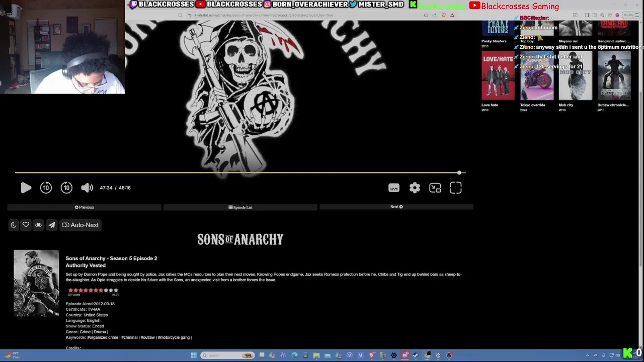644x362 pixels.
Task: Open Google Chrome from the taskbar
Action: click(x=427, y=355)
